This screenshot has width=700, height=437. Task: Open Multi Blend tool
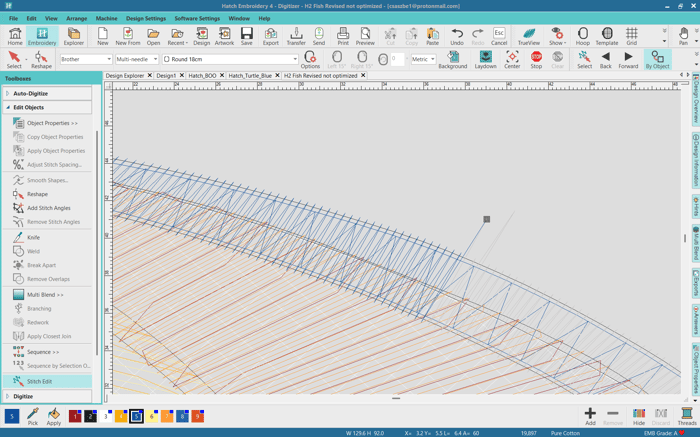pos(47,295)
